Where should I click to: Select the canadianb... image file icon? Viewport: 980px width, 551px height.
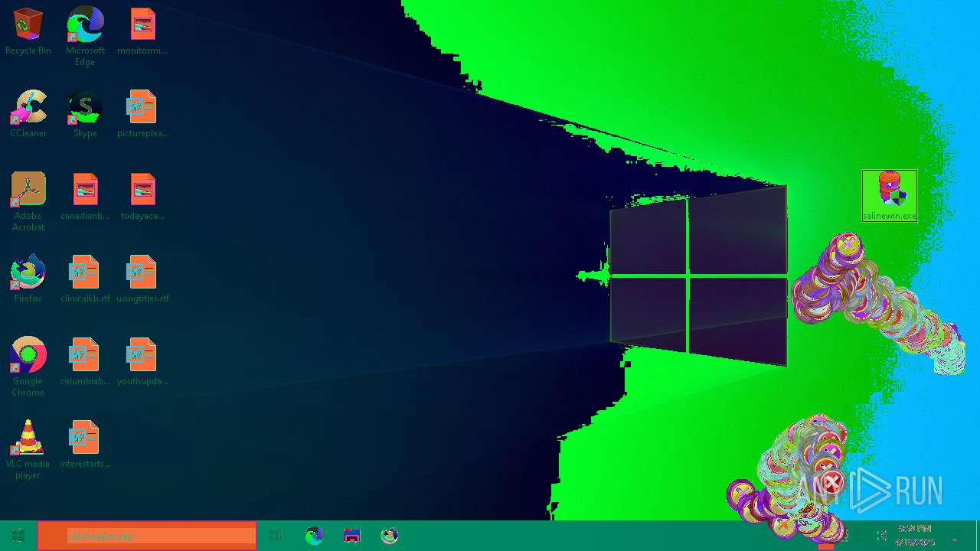coord(85,197)
